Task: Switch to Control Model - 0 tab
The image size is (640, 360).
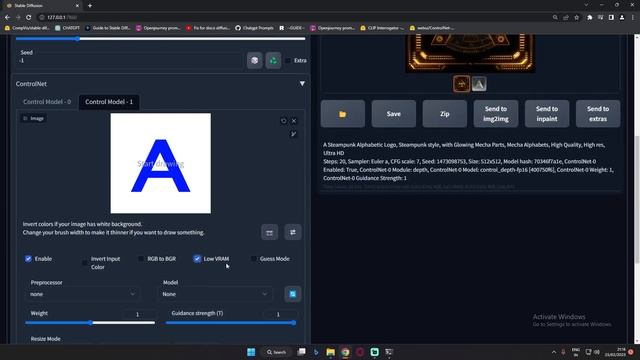Action: [47, 102]
